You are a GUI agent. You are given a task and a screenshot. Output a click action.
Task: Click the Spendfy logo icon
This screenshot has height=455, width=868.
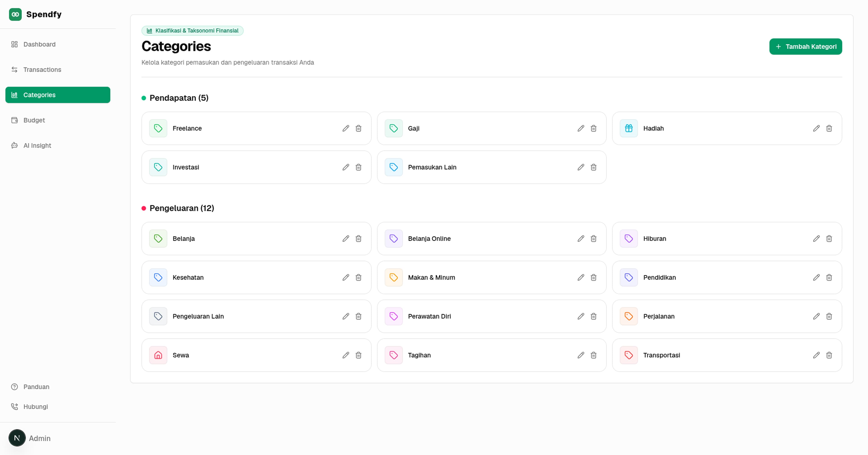click(x=15, y=14)
